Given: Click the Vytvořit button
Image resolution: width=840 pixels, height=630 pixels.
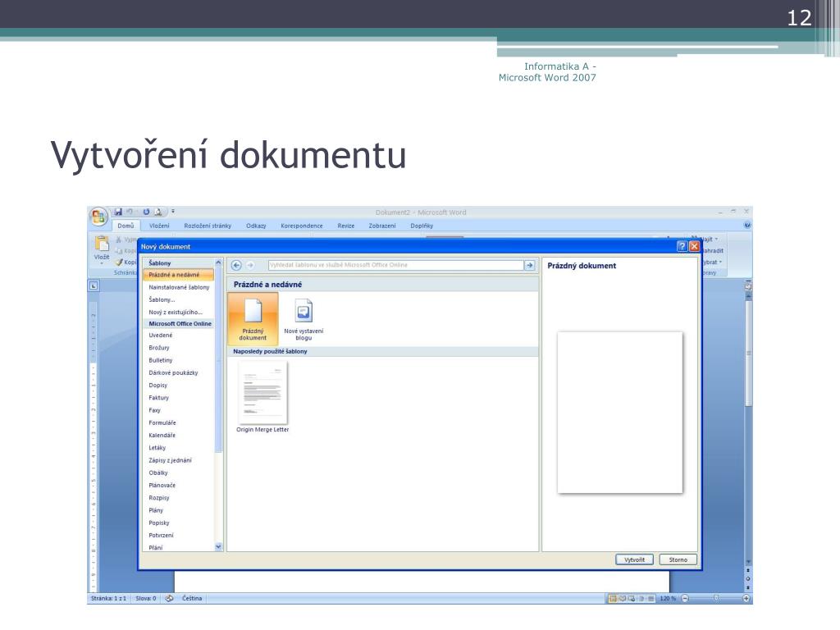Looking at the screenshot, I should click(x=634, y=559).
